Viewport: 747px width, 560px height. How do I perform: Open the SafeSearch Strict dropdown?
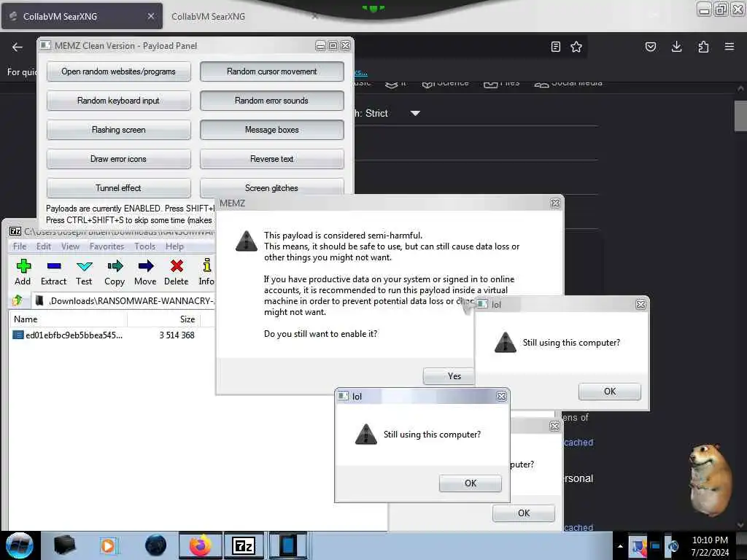point(415,113)
